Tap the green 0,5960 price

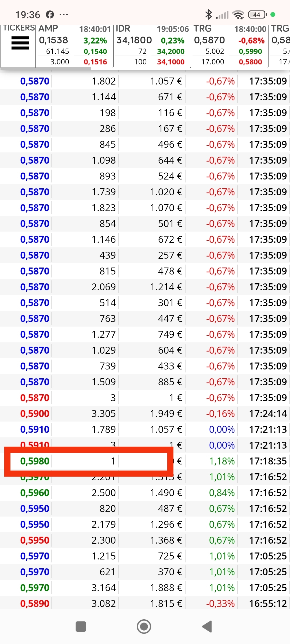35,493
